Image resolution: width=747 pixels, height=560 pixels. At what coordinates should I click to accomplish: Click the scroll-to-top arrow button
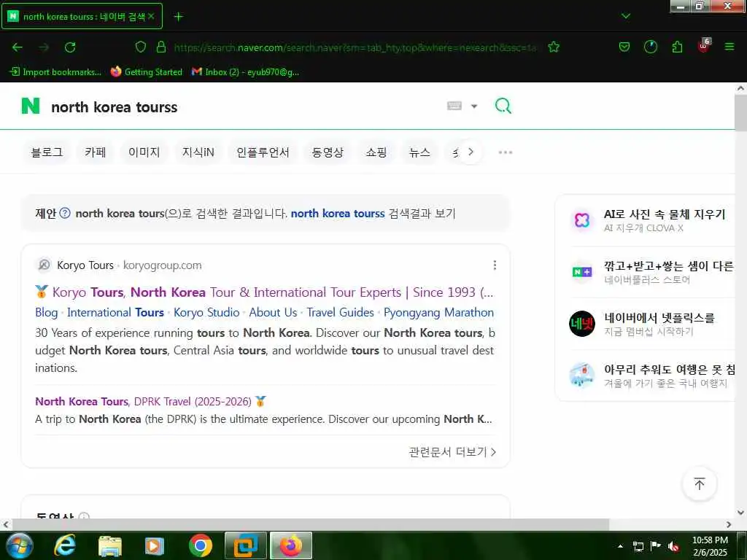[699, 484]
